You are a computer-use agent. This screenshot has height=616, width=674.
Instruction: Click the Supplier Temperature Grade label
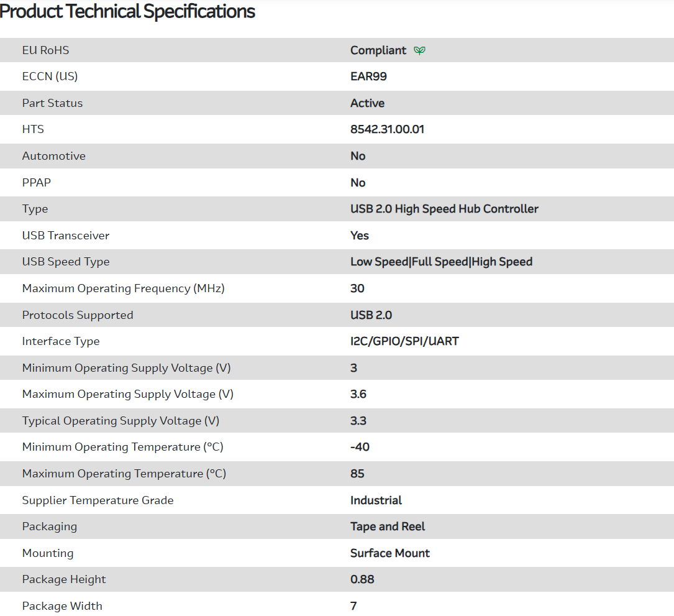(x=98, y=500)
